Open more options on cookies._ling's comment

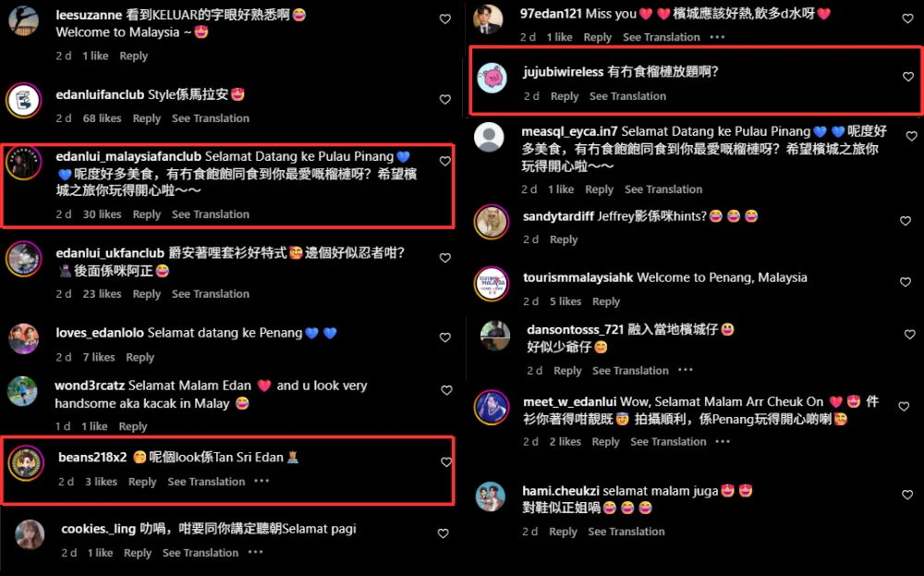click(x=255, y=552)
